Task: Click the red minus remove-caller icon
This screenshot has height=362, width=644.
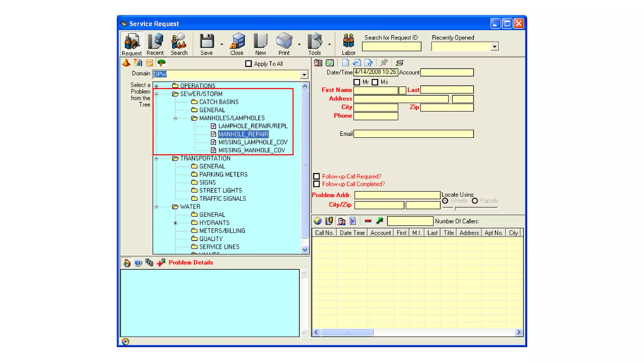Action: (368, 221)
